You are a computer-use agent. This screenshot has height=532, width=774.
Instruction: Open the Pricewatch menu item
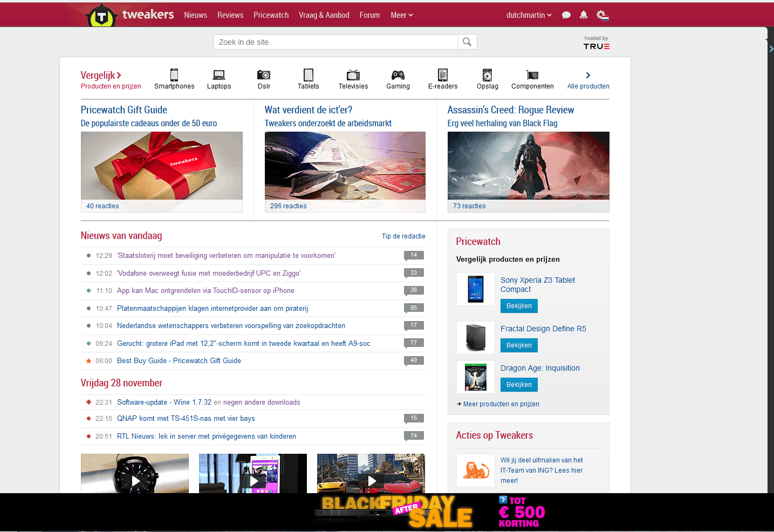[271, 15]
